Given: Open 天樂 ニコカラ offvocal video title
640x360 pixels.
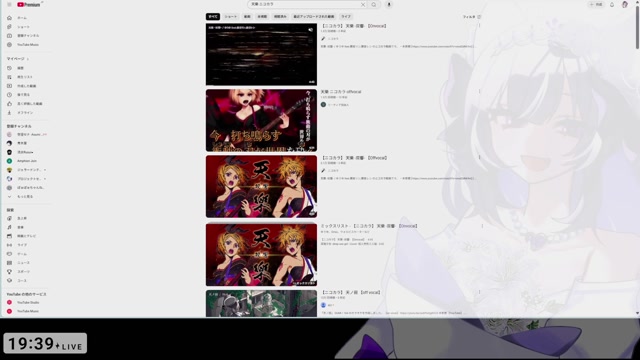Looking at the screenshot, I should [341, 92].
